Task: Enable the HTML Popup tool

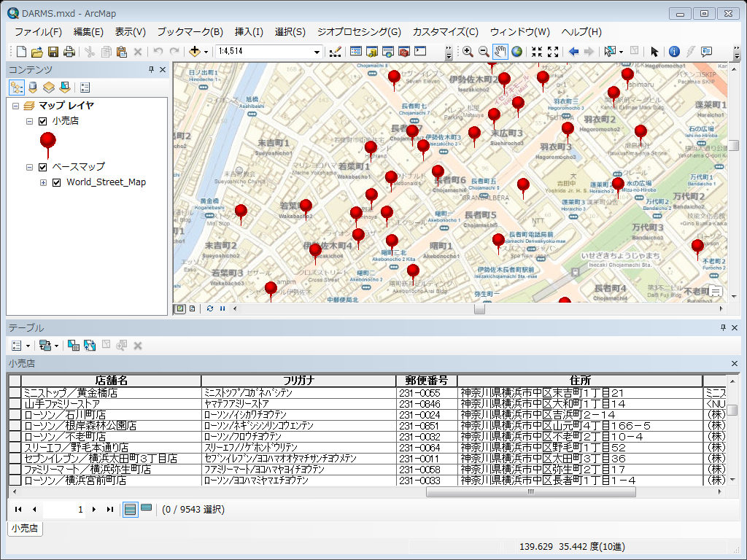Action: (706, 52)
